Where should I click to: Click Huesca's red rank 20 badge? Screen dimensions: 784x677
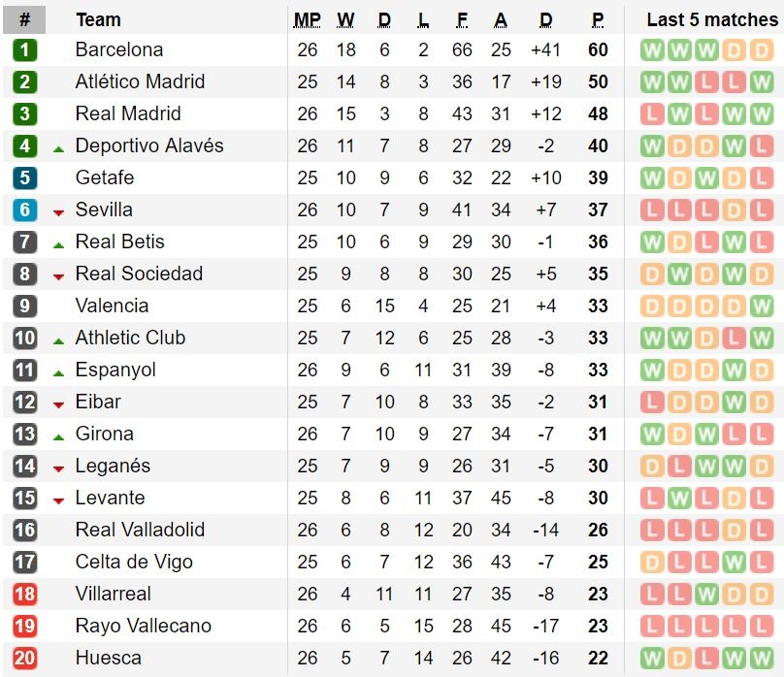24,659
